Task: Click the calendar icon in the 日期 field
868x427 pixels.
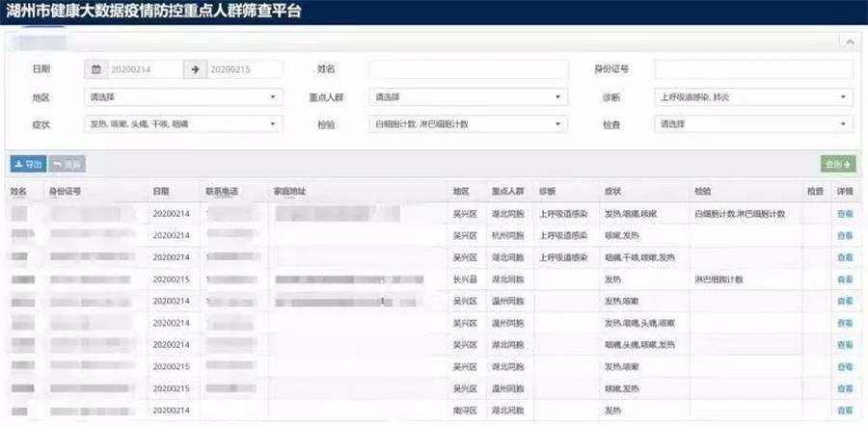Action: [x=97, y=69]
